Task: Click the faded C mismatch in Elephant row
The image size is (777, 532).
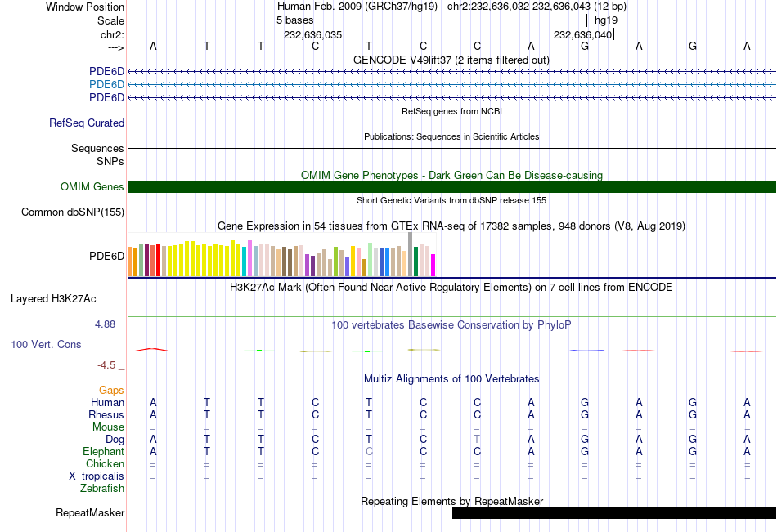Action: click(x=369, y=451)
